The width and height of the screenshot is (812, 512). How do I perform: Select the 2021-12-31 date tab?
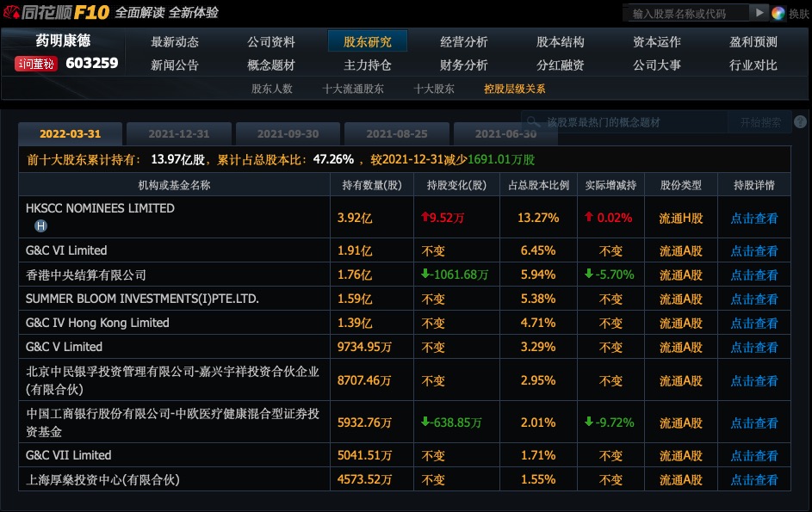[180, 134]
